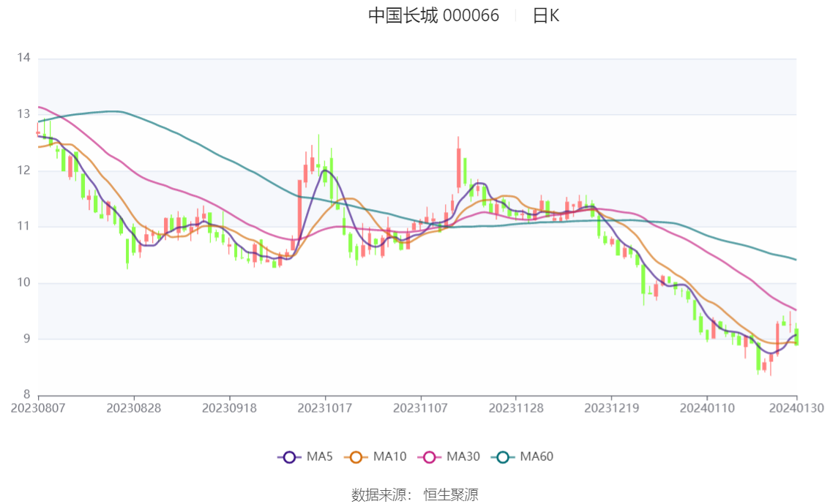The height and width of the screenshot is (504, 830).
Task: Toggle the MA30 legend series
Action: point(449,456)
